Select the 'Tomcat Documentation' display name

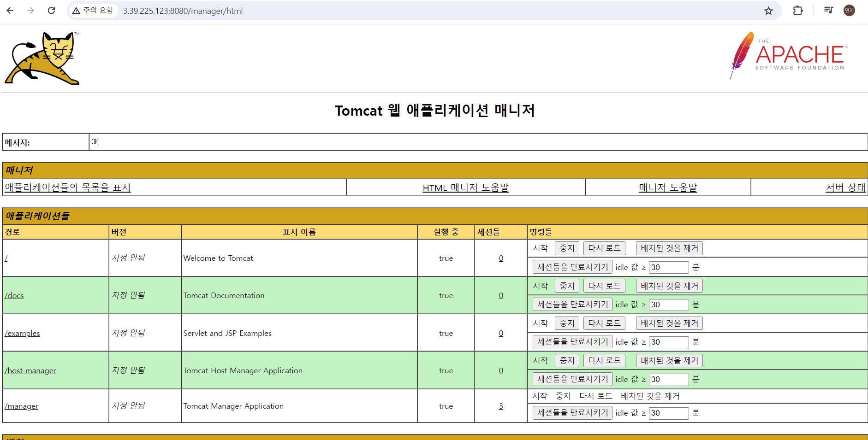click(224, 296)
